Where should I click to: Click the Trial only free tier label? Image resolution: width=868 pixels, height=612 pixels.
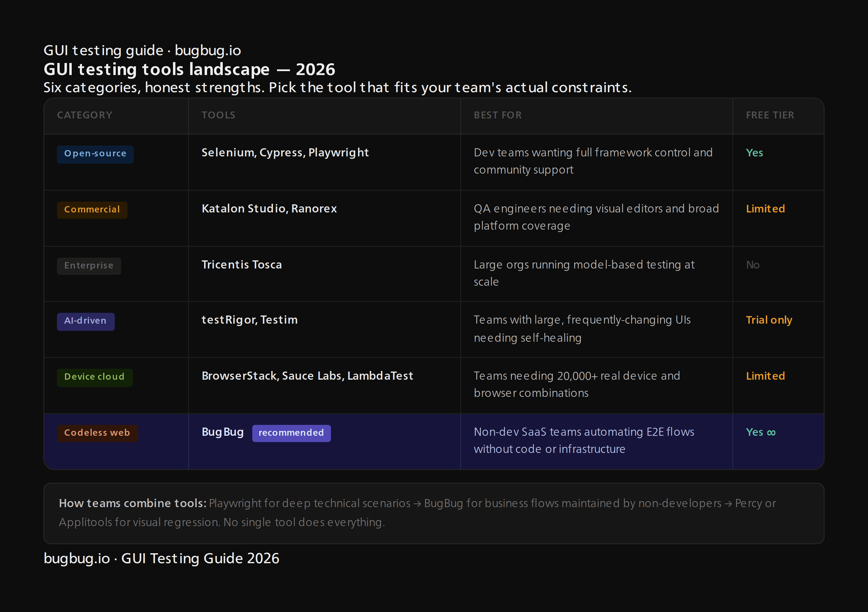point(769,320)
